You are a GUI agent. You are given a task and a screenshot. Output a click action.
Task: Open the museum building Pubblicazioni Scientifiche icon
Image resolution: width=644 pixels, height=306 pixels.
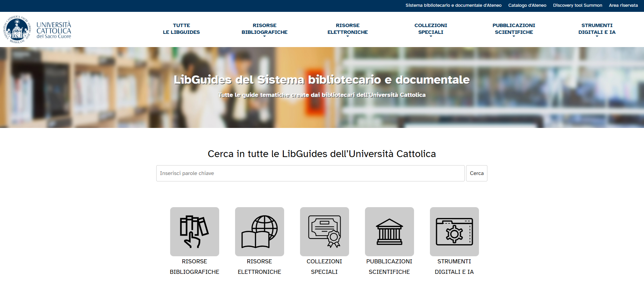[389, 232]
